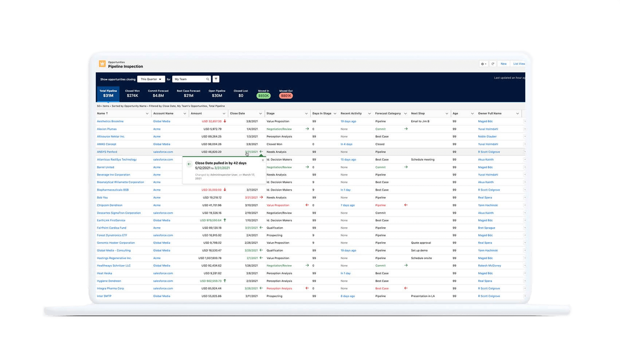Click the left arrow in Close Date popup
This screenshot has height=364, width=620.
(189, 164)
